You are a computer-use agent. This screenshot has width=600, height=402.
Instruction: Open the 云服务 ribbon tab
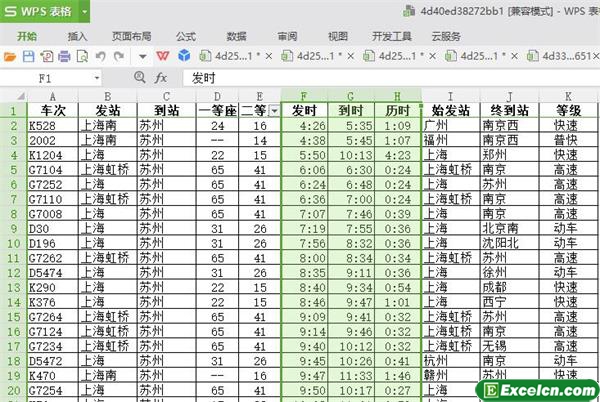[x=446, y=36]
